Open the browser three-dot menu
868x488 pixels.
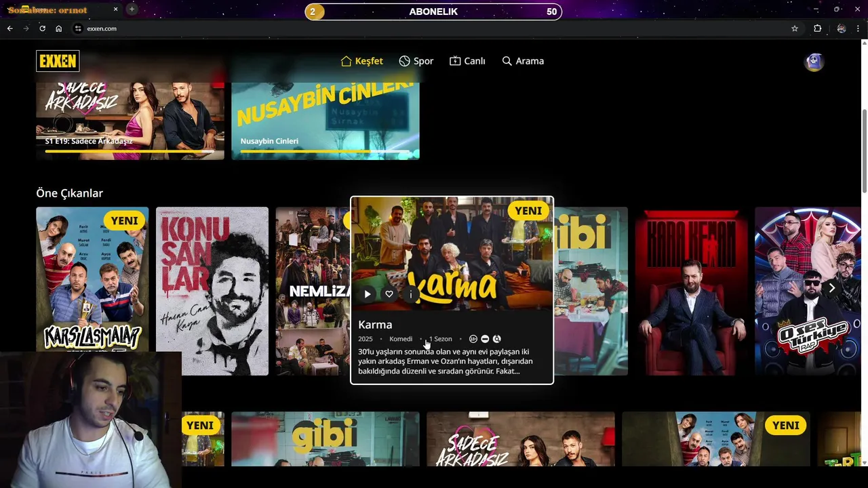[859, 28]
